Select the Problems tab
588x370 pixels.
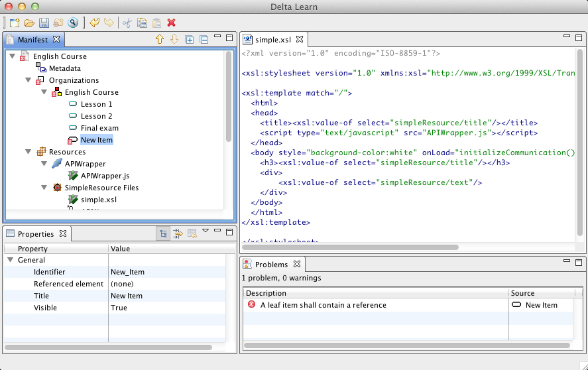click(272, 265)
